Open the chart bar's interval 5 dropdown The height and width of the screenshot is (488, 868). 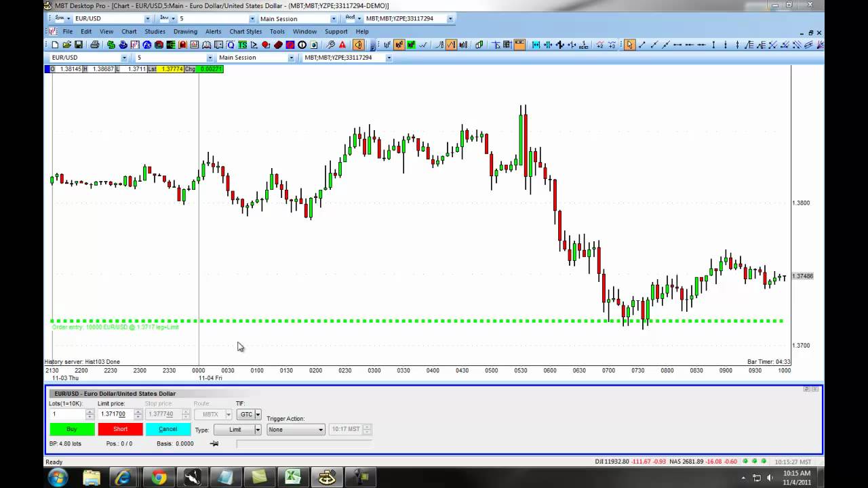[x=210, y=58]
